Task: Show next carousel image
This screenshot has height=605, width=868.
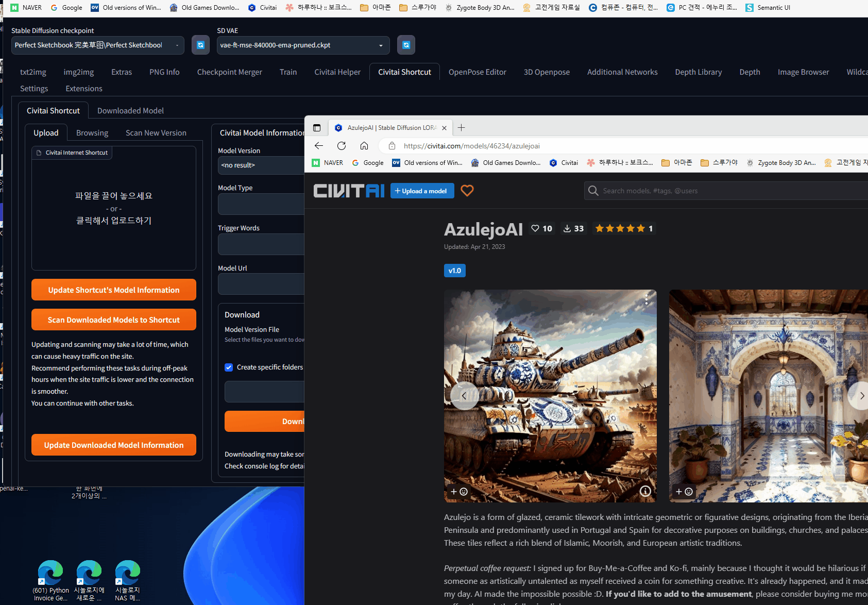Action: coord(861,396)
